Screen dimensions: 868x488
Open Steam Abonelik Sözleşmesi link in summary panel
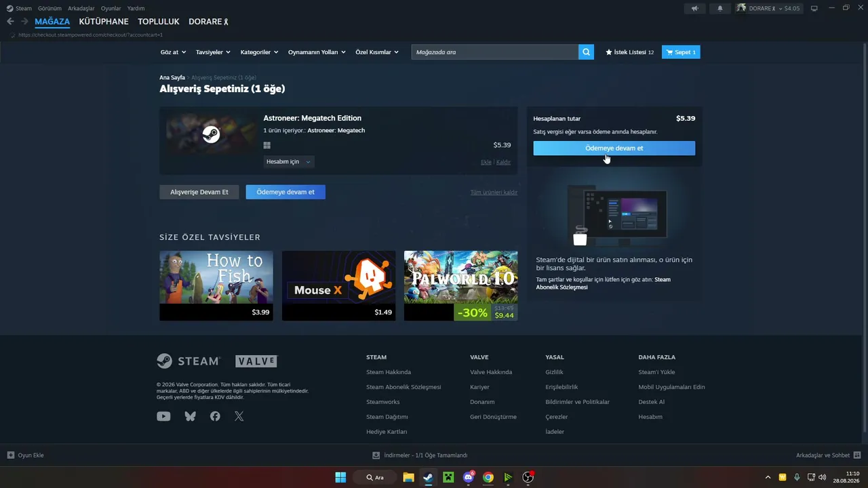[603, 283]
